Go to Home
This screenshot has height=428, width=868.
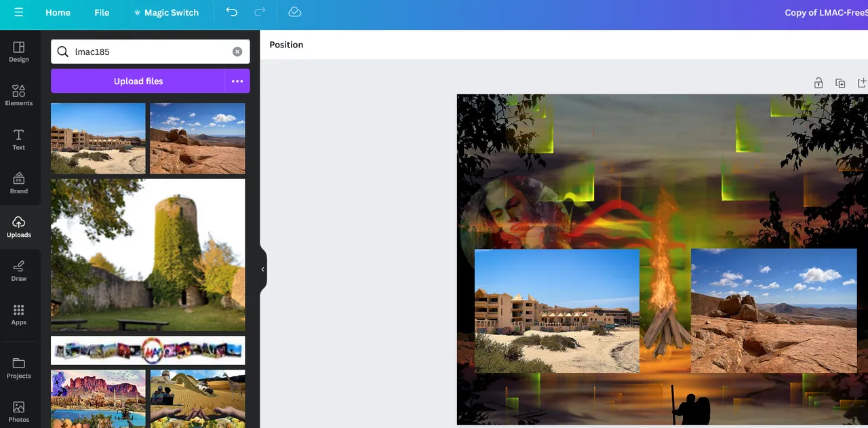58,12
